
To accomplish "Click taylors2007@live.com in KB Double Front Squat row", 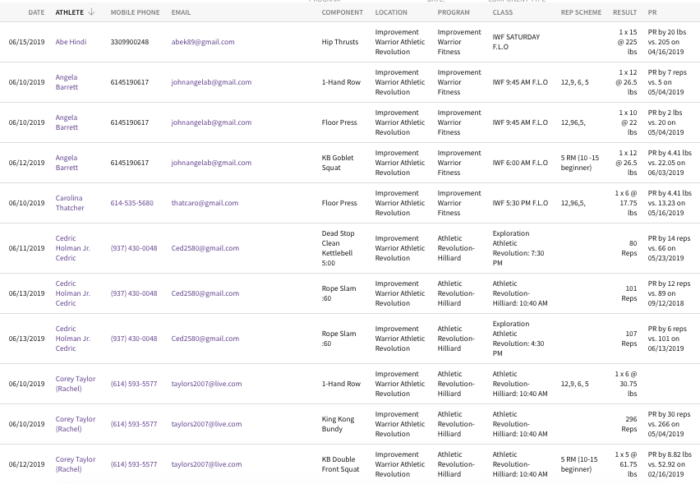I will coord(206,464).
